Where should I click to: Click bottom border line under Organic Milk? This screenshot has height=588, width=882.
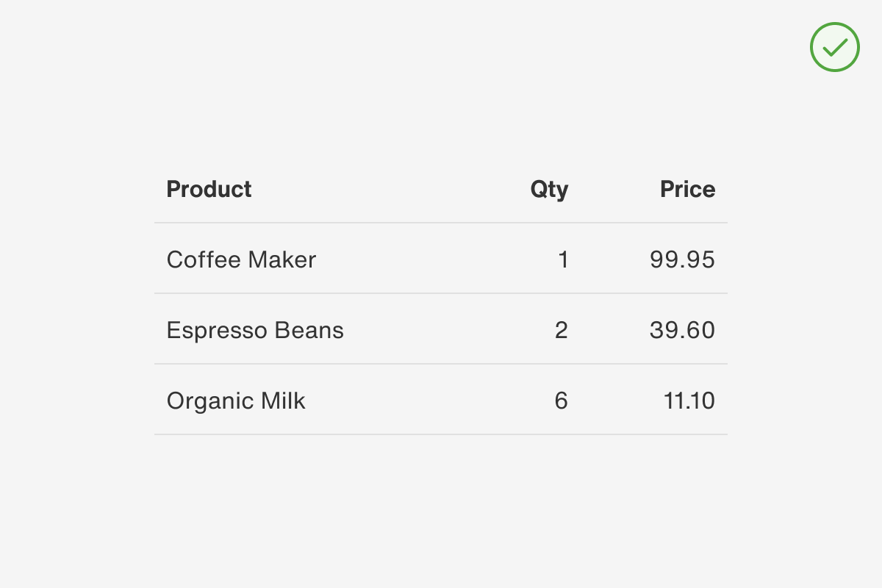[441, 434]
